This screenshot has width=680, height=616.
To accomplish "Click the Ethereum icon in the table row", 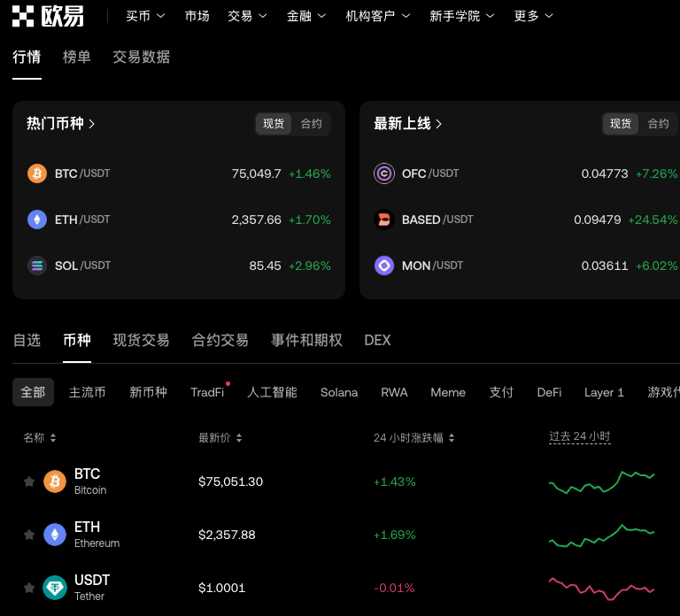I will point(55,535).
